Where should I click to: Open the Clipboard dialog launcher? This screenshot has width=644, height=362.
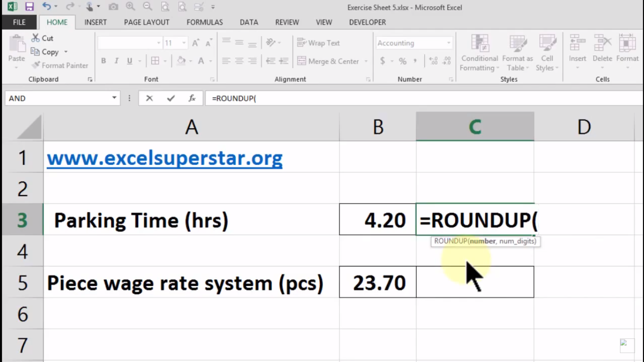pos(90,80)
